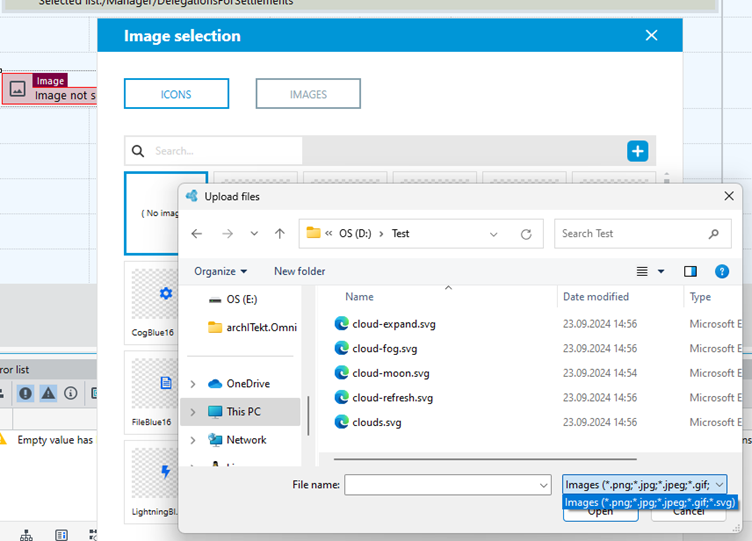Close the Upload files dialog
The width and height of the screenshot is (752, 541).
[728, 196]
